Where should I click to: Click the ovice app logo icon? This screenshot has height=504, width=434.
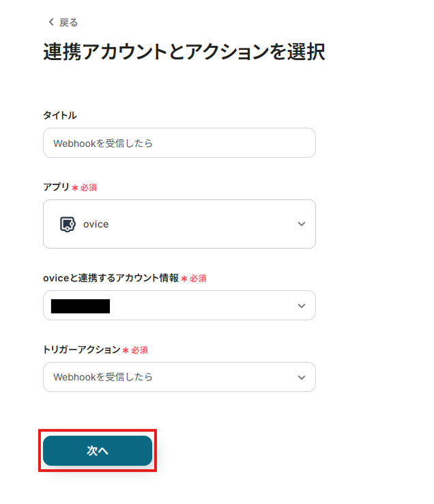coord(67,224)
